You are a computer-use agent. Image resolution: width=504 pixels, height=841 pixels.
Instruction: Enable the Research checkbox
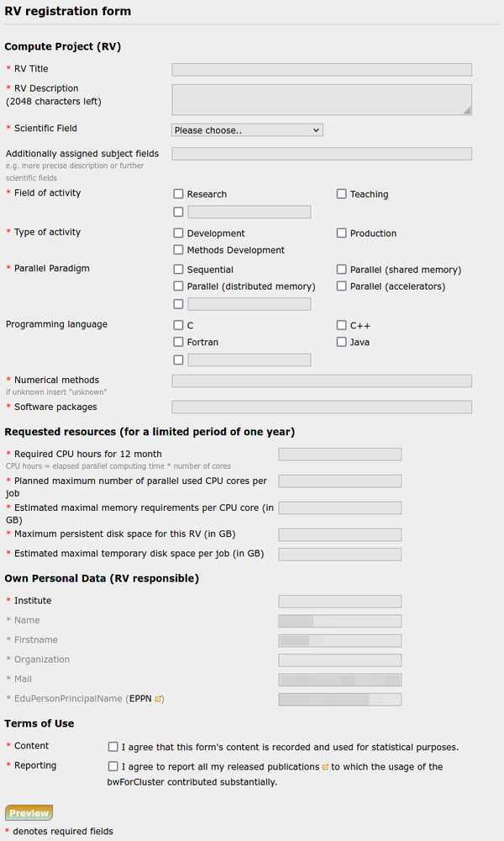click(178, 193)
